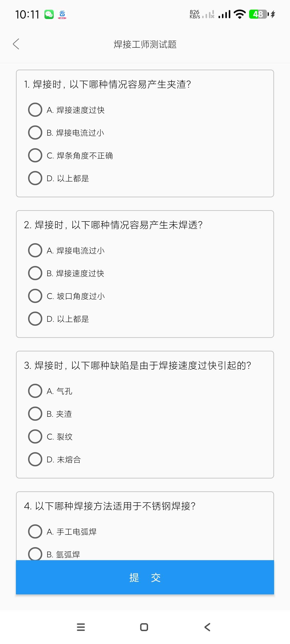
Task: Tap the back arrow in the header
Action: click(16, 44)
